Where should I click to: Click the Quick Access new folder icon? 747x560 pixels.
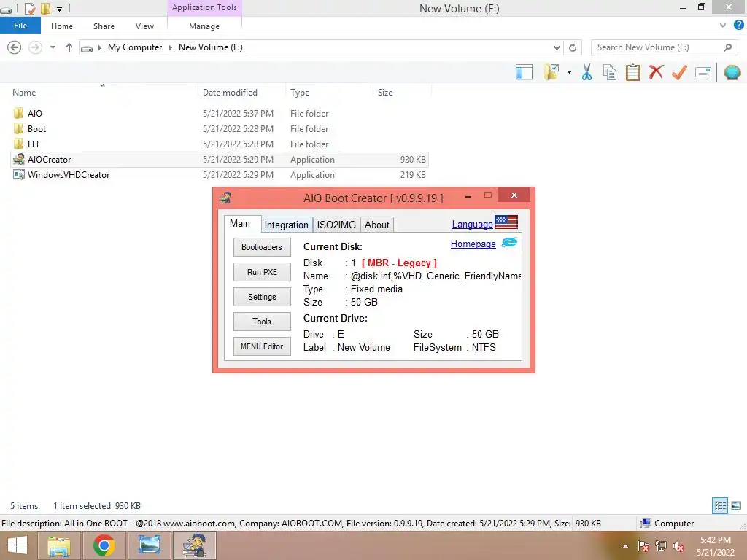[x=45, y=9]
